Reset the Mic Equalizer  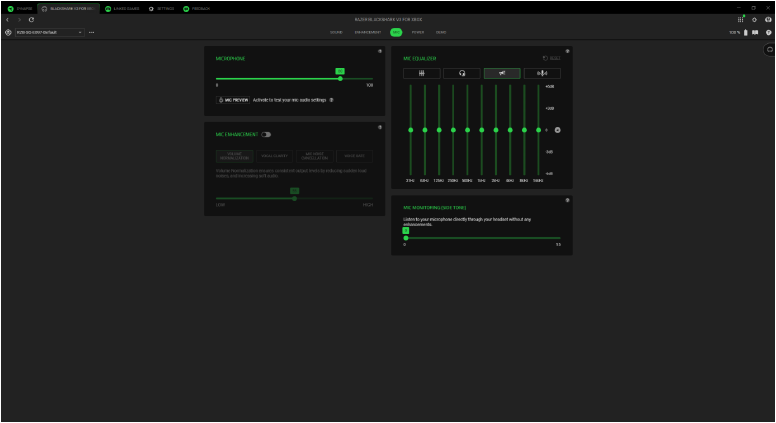(551, 58)
